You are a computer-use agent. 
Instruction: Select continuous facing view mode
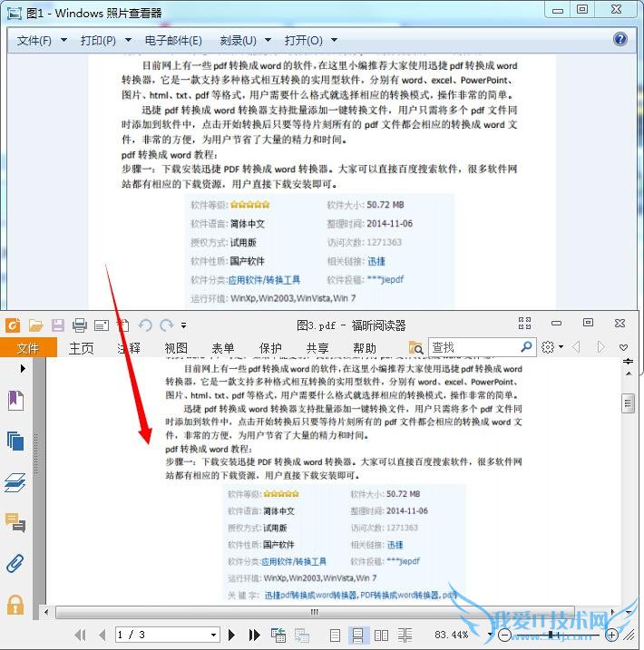[x=405, y=635]
